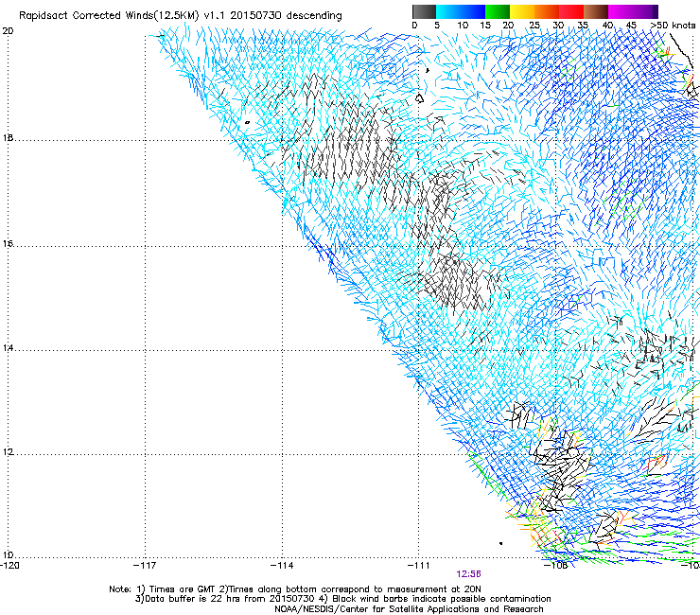Click the dark purple 45–50 knots legend swatch

coord(645,11)
